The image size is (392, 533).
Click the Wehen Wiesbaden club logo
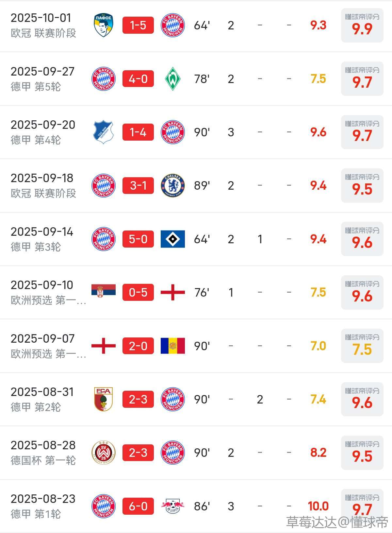(104, 453)
